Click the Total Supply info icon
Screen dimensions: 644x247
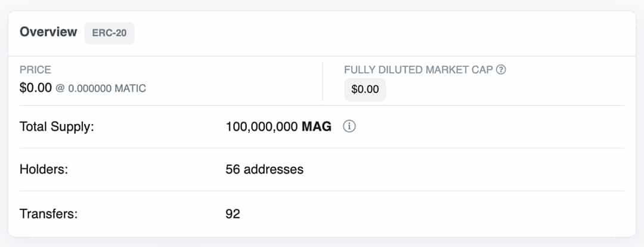[349, 126]
